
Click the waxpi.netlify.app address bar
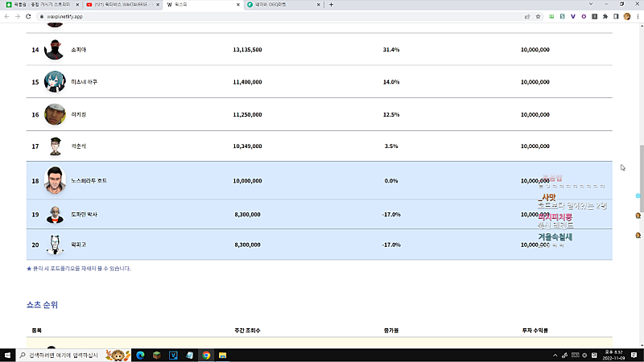coord(279,16)
